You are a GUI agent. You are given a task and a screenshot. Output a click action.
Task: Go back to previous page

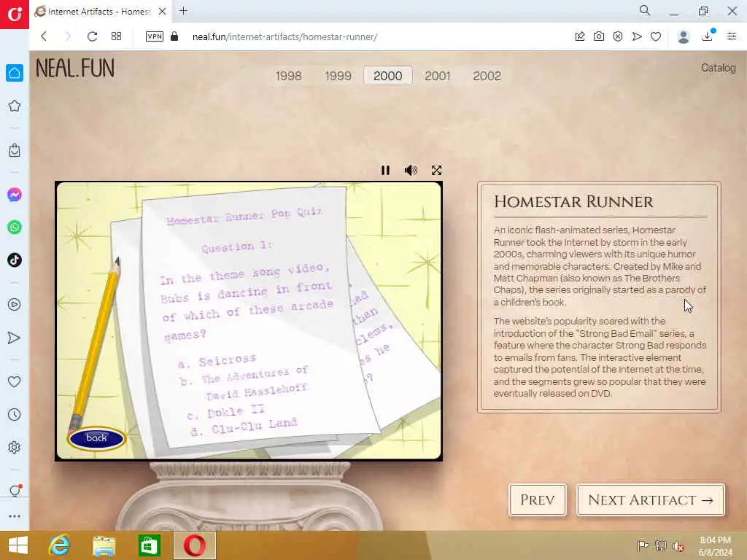44,36
